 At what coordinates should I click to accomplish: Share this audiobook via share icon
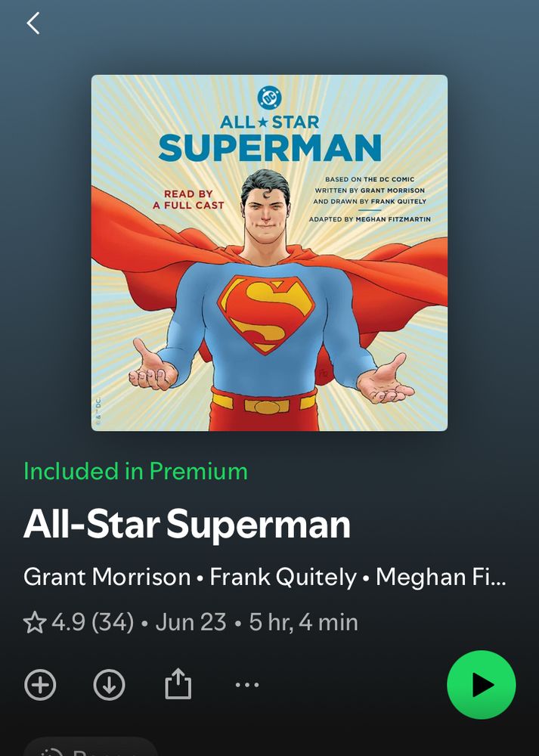[178, 683]
